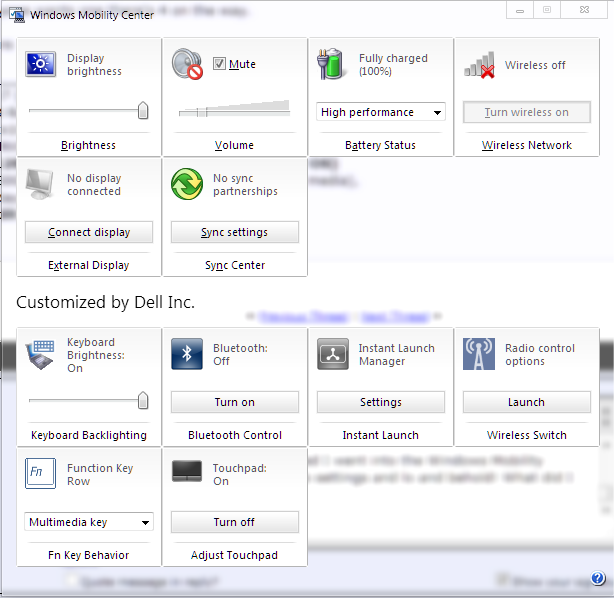Turn off the touchpad

(x=235, y=522)
